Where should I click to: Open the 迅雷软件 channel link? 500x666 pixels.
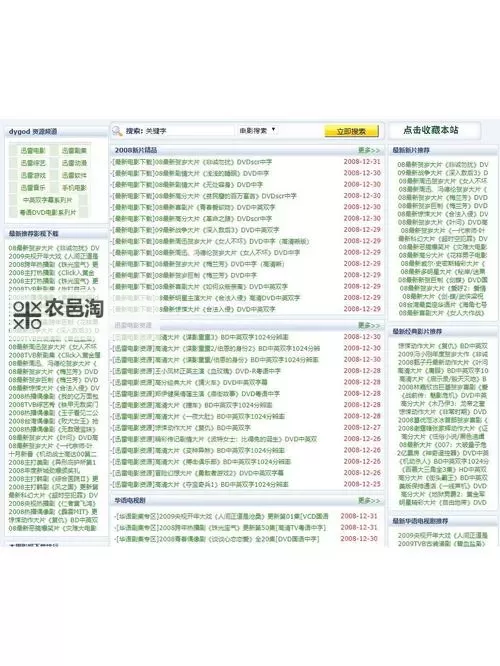coord(74,175)
